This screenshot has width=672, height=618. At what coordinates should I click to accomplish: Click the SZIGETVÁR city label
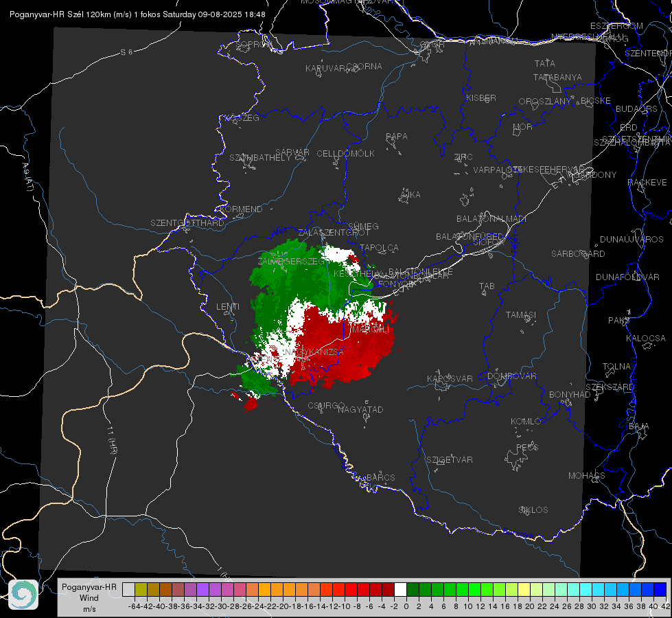click(x=449, y=460)
